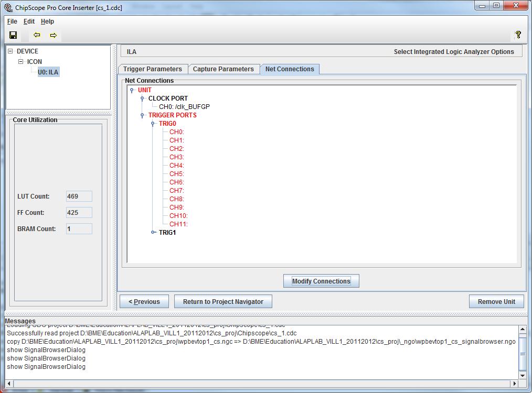
Task: Switch to Capture Parameters tab
Action: click(224, 69)
